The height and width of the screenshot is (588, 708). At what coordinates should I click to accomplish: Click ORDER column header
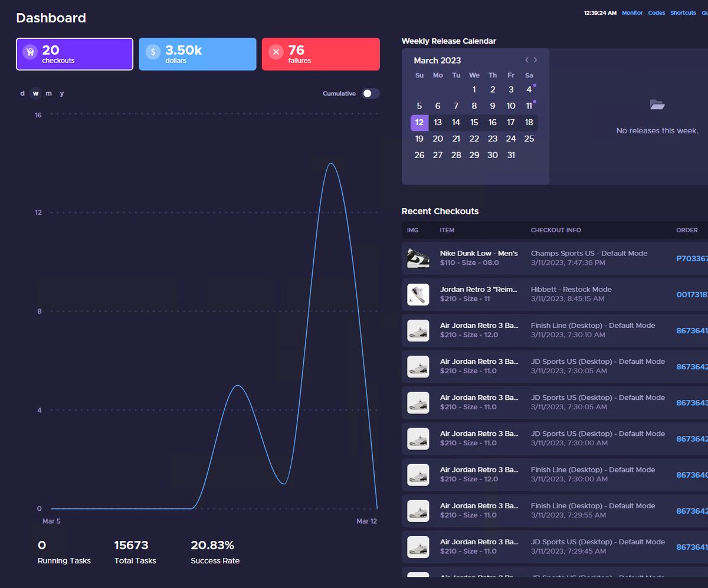coord(687,231)
